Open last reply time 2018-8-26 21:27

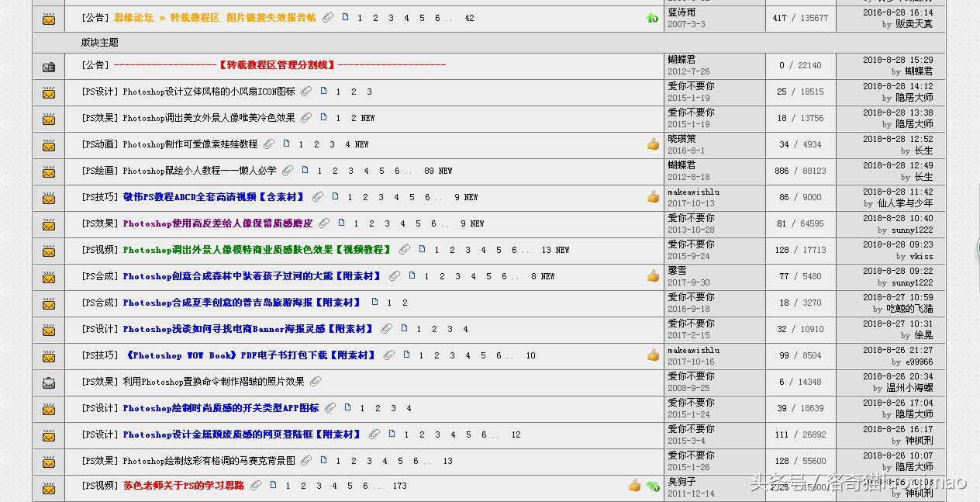pyautogui.click(x=898, y=351)
